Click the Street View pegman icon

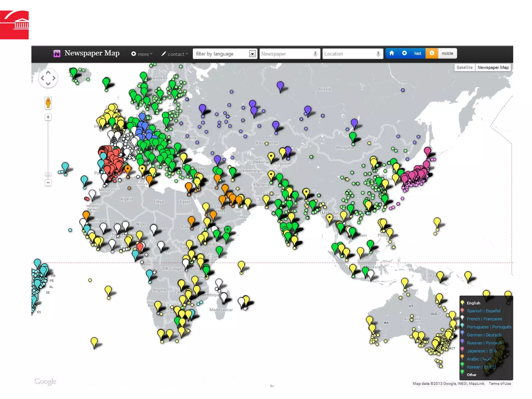point(48,103)
